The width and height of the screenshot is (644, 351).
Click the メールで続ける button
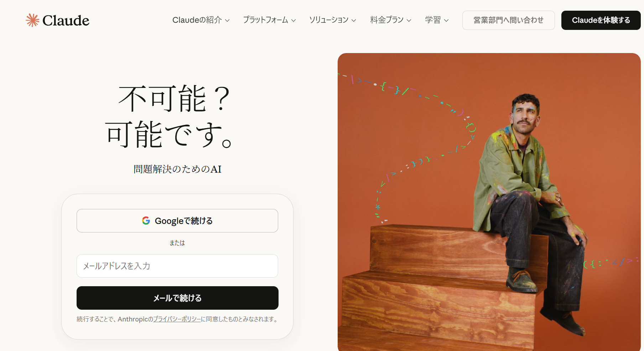[x=177, y=298]
